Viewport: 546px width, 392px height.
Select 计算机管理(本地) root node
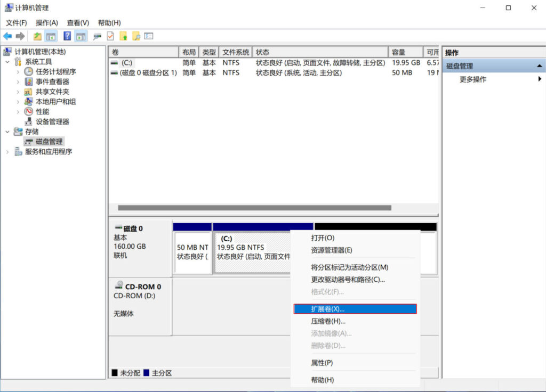pos(40,52)
